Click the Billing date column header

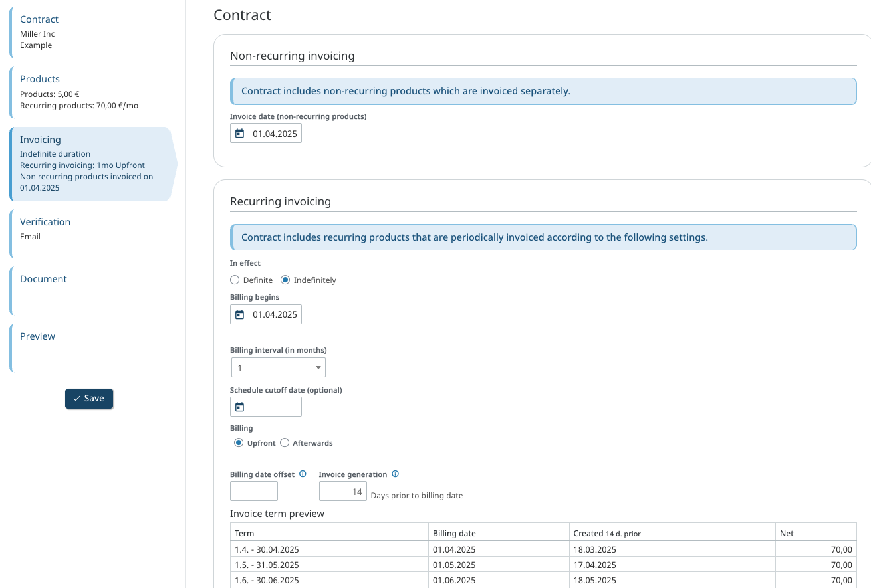(499, 533)
